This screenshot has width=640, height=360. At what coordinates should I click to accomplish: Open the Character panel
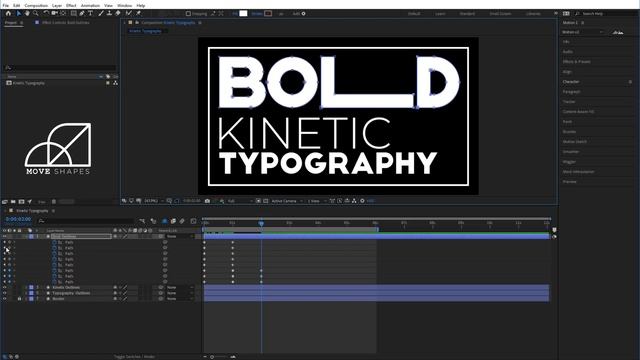click(x=571, y=82)
